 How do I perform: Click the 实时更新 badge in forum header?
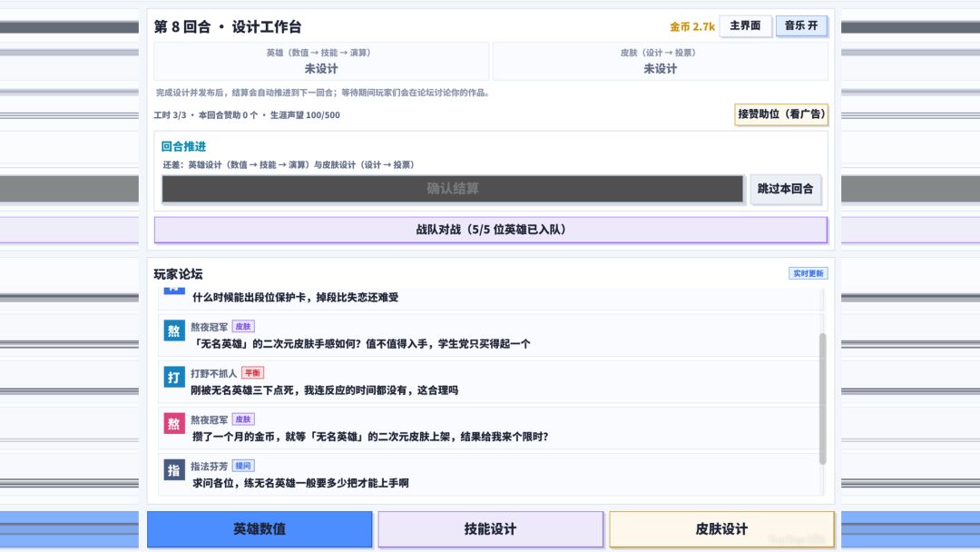click(x=808, y=274)
